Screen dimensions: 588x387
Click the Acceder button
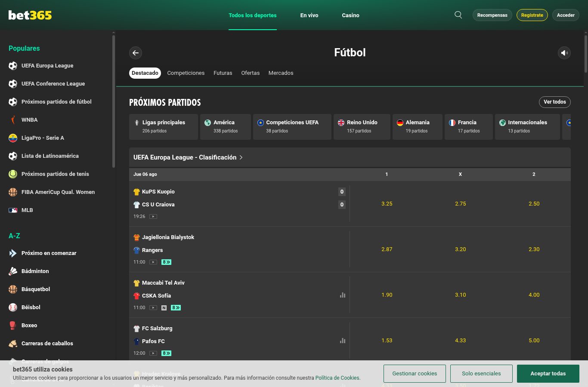click(x=566, y=15)
